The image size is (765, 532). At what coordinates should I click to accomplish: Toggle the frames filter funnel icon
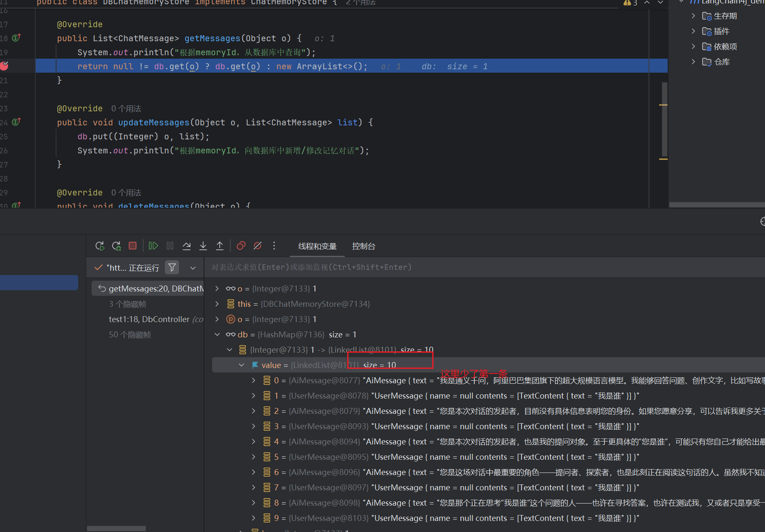point(172,267)
